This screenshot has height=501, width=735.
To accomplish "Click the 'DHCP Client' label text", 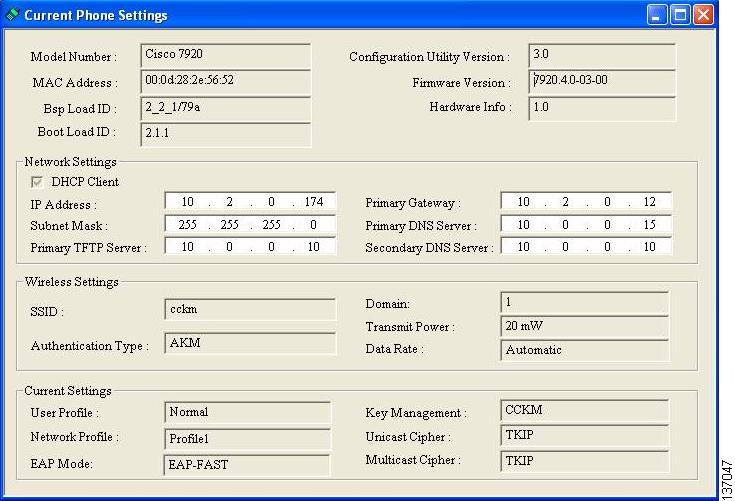I will coord(85,182).
